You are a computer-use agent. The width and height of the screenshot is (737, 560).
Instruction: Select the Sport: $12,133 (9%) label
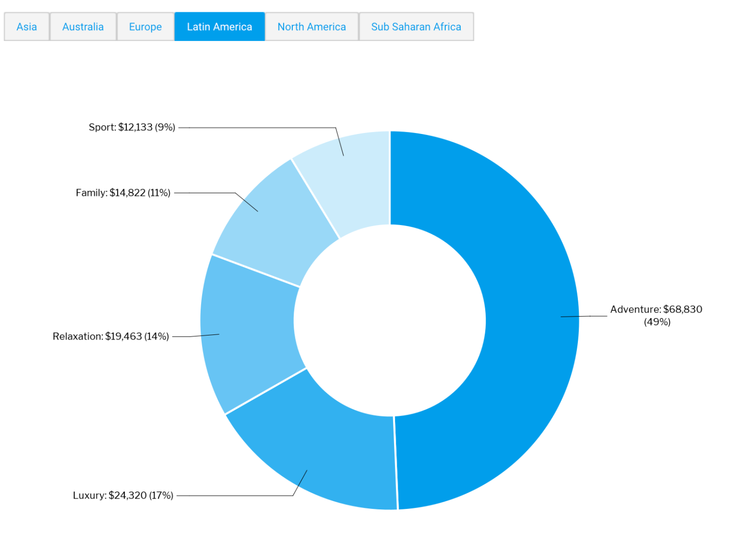[x=132, y=127]
